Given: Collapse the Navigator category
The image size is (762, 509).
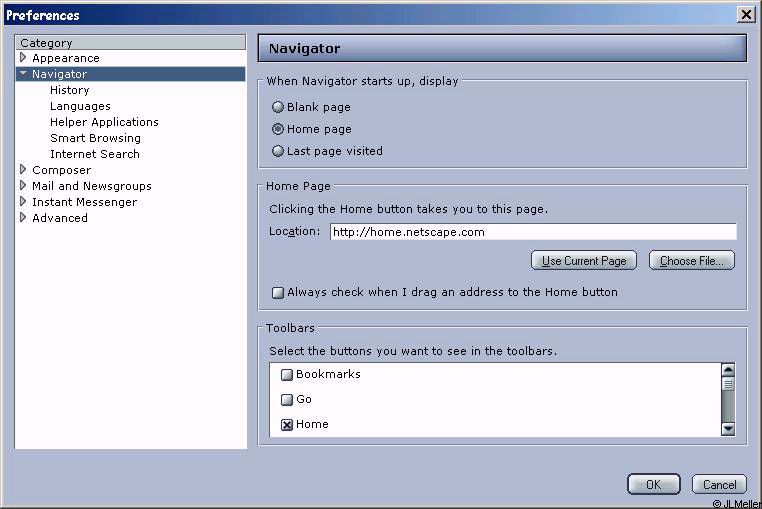Looking at the screenshot, I should pos(23,73).
